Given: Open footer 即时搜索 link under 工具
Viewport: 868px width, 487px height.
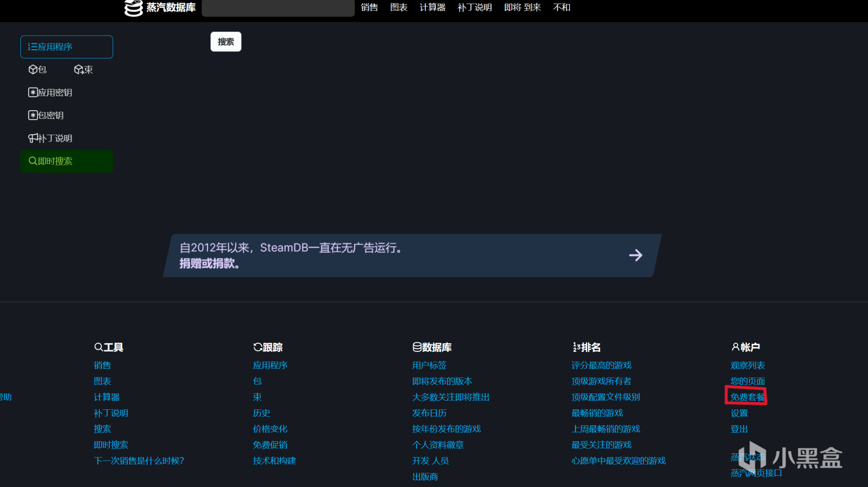Looking at the screenshot, I should pos(111,445).
